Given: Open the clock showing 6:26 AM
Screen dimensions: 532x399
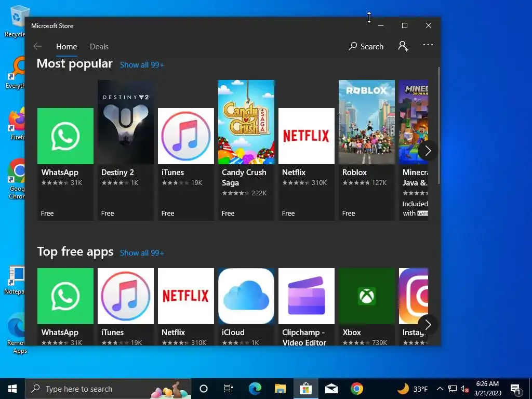Looking at the screenshot, I should 487,389.
